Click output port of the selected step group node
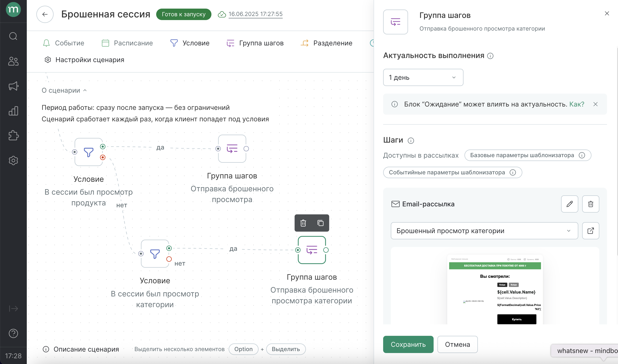Image resolution: width=618 pixels, height=364 pixels. [326, 250]
